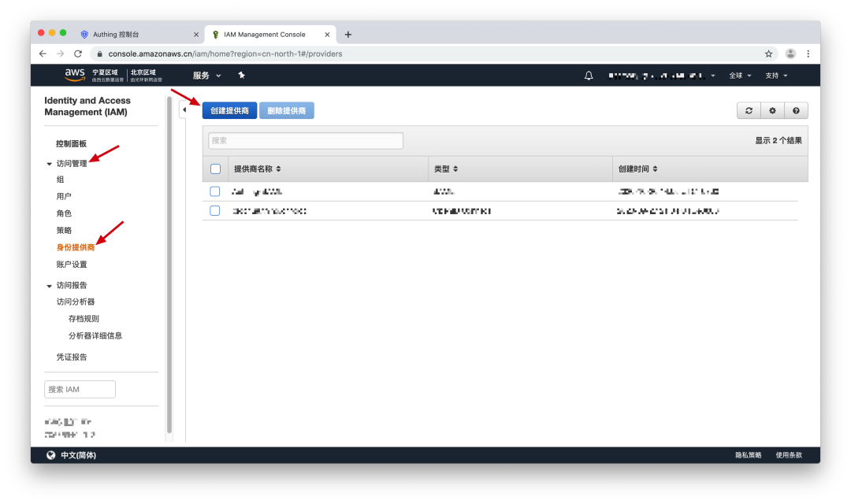Screen dimensions: 851x504
Task: Click 显示 2 个结果 text
Action: pos(779,140)
